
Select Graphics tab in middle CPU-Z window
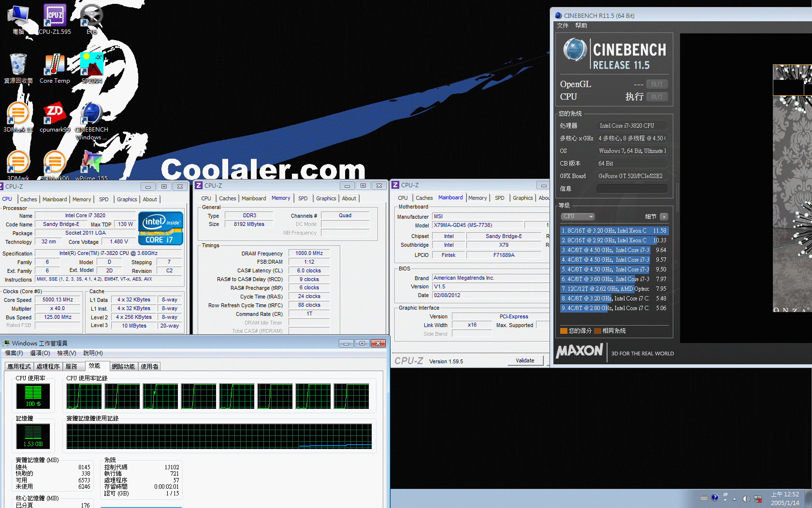tap(326, 198)
